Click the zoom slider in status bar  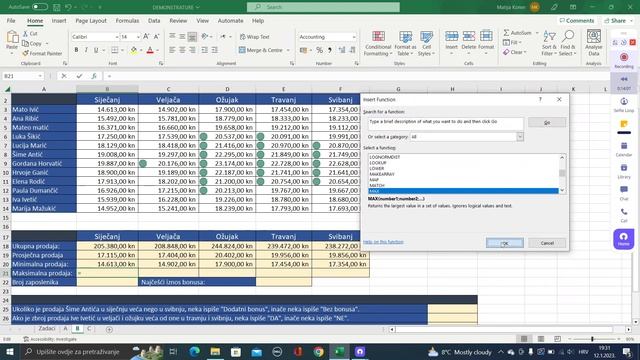(592, 339)
